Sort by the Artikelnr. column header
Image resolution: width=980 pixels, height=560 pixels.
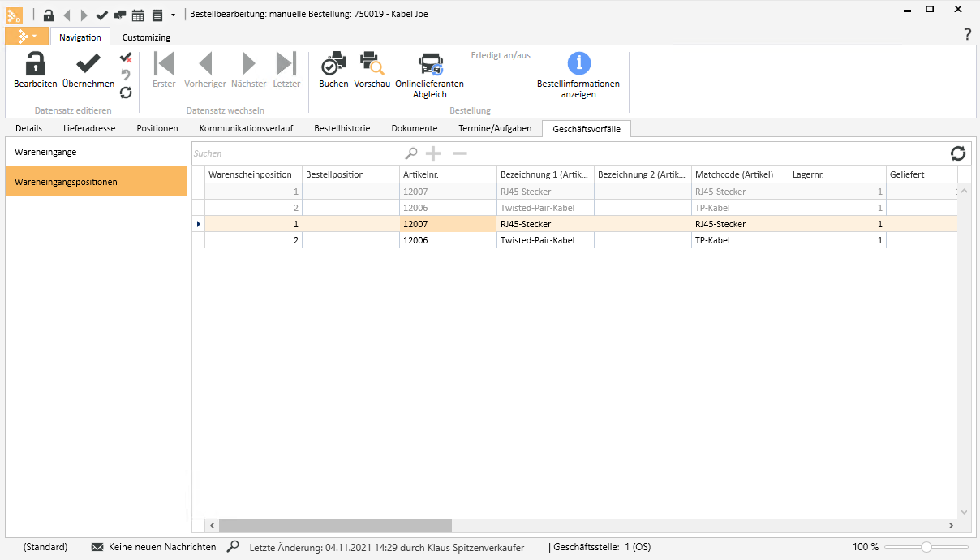pos(447,174)
